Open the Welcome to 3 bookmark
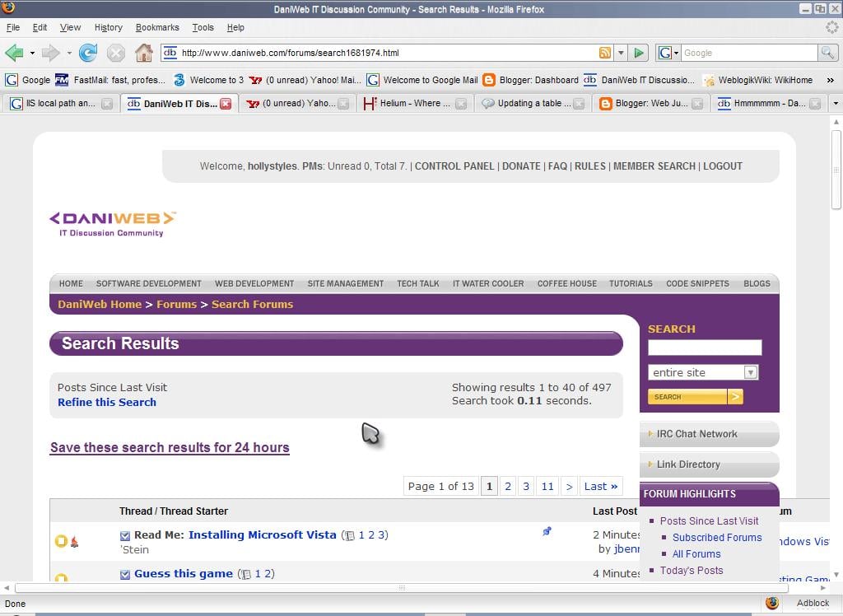 [x=208, y=80]
